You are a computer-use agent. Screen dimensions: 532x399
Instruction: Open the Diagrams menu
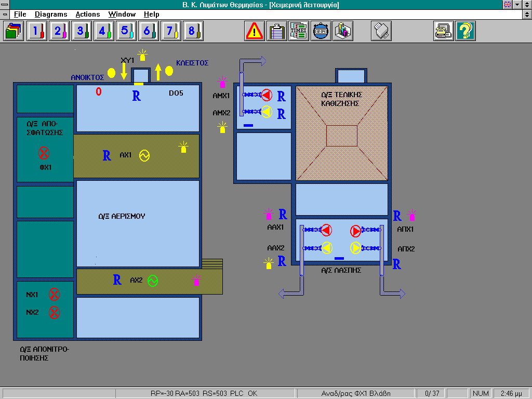[51, 14]
